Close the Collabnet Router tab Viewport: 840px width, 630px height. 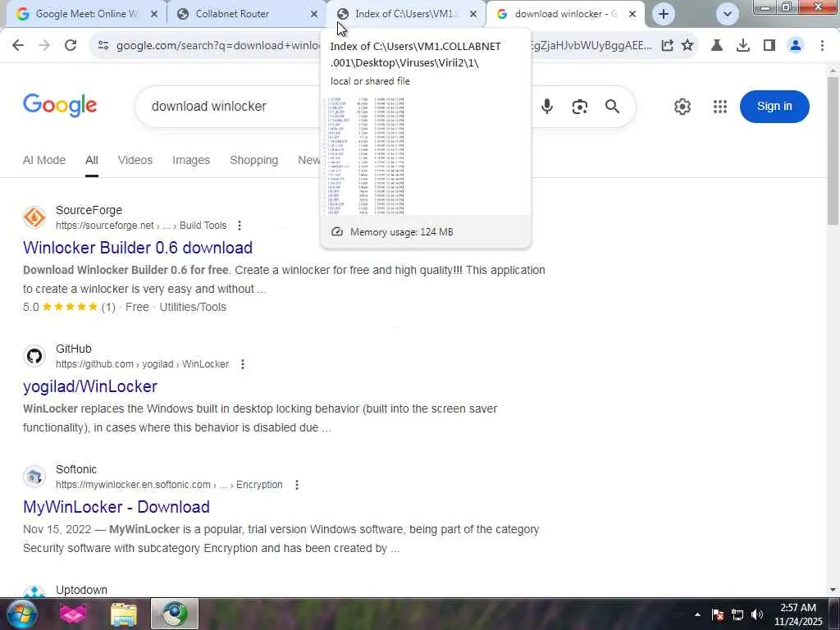pyautogui.click(x=314, y=14)
